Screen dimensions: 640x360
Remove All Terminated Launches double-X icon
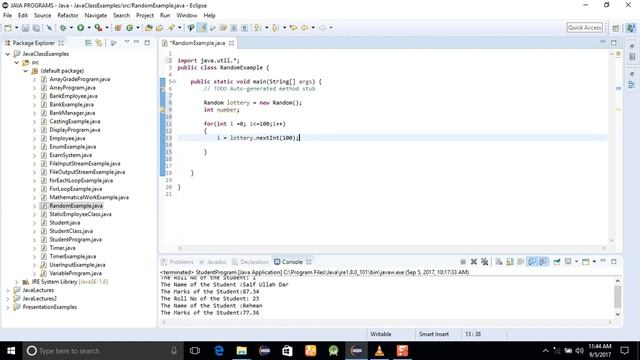tap(484, 262)
